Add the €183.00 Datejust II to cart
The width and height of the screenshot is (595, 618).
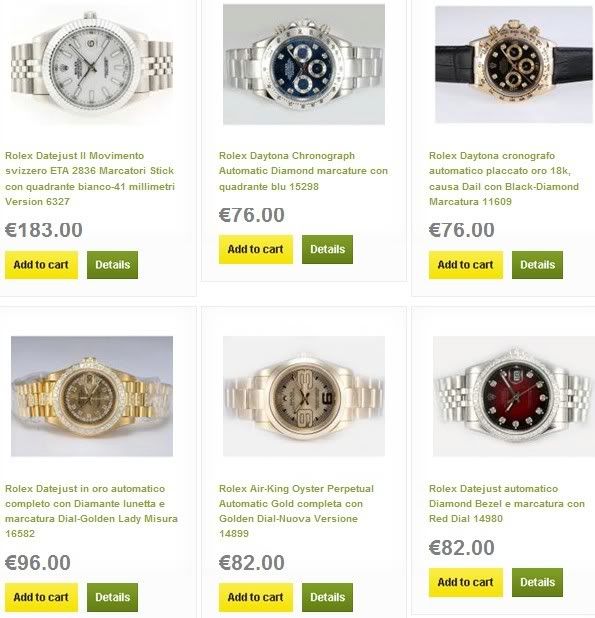[x=41, y=264]
